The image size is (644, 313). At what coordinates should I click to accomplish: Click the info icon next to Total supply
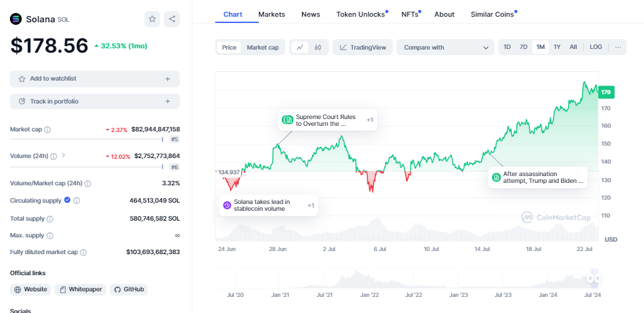coord(50,219)
